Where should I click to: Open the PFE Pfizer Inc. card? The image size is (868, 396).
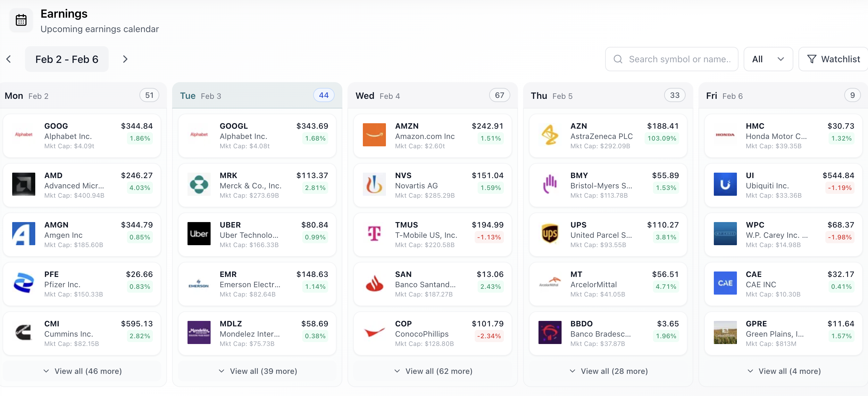pos(82,284)
